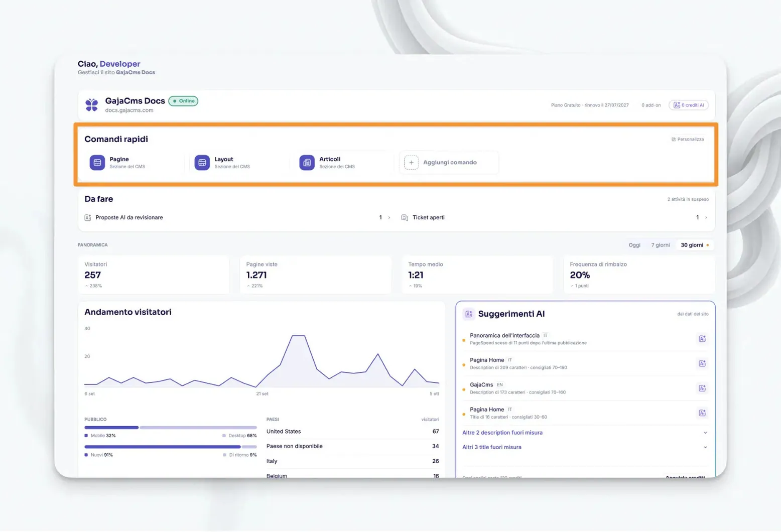
Task: Click the Personalizza link
Action: pyautogui.click(x=688, y=139)
